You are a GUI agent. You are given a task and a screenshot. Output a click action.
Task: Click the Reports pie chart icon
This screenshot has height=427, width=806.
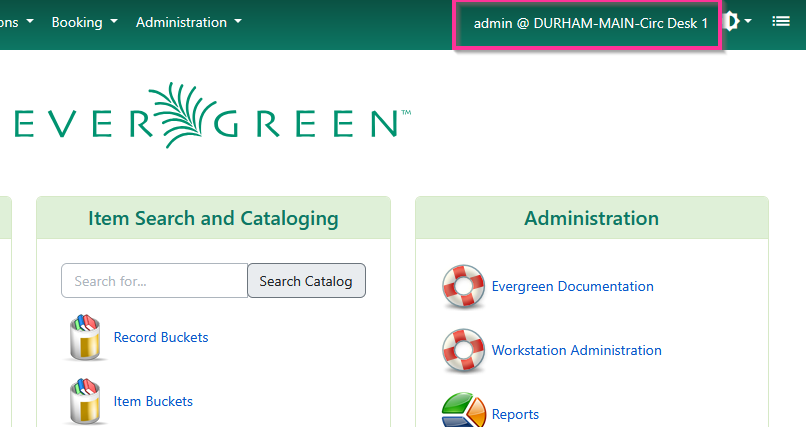463,412
